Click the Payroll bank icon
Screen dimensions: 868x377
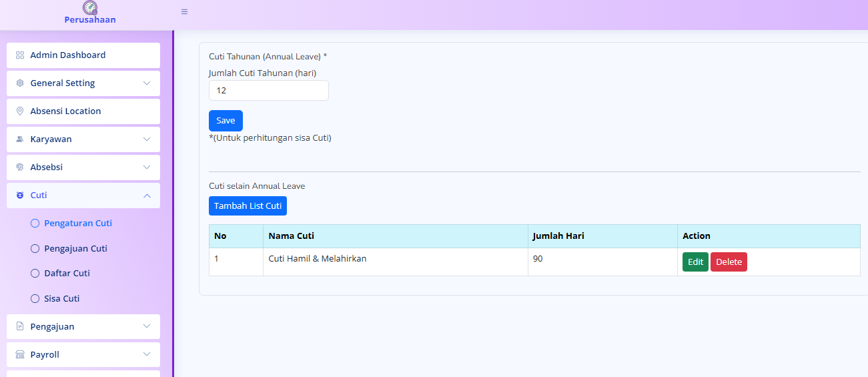click(x=20, y=355)
